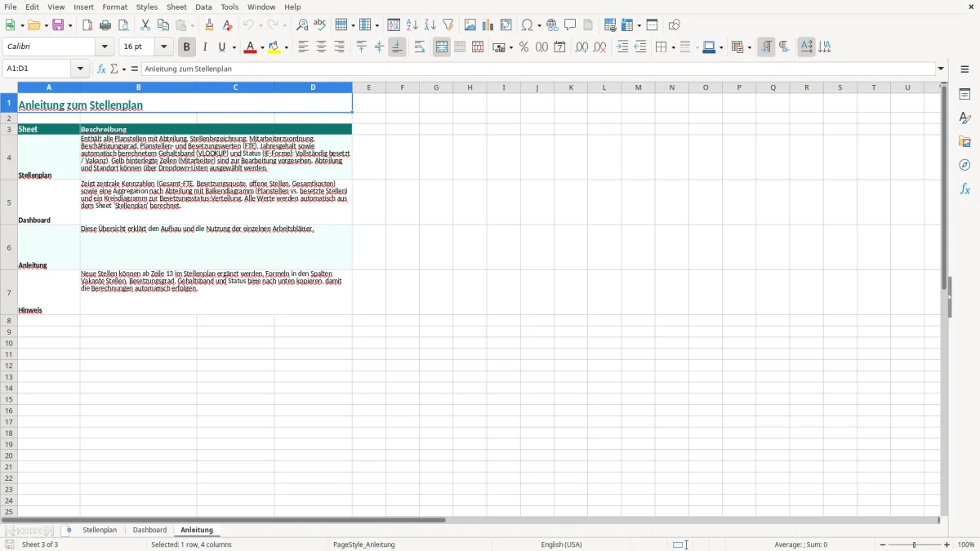Image resolution: width=980 pixels, height=551 pixels.
Task: Open the Function Wizard
Action: (101, 69)
